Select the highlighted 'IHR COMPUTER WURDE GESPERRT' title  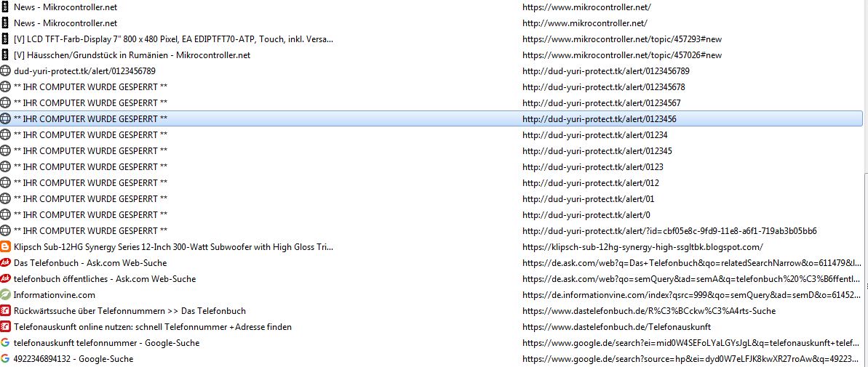click(x=91, y=119)
